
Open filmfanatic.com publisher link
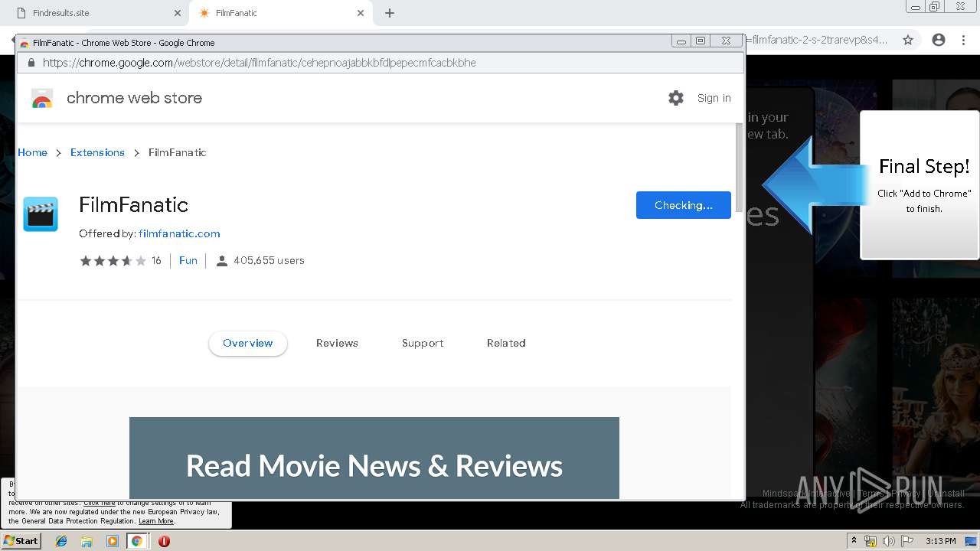[x=179, y=233]
